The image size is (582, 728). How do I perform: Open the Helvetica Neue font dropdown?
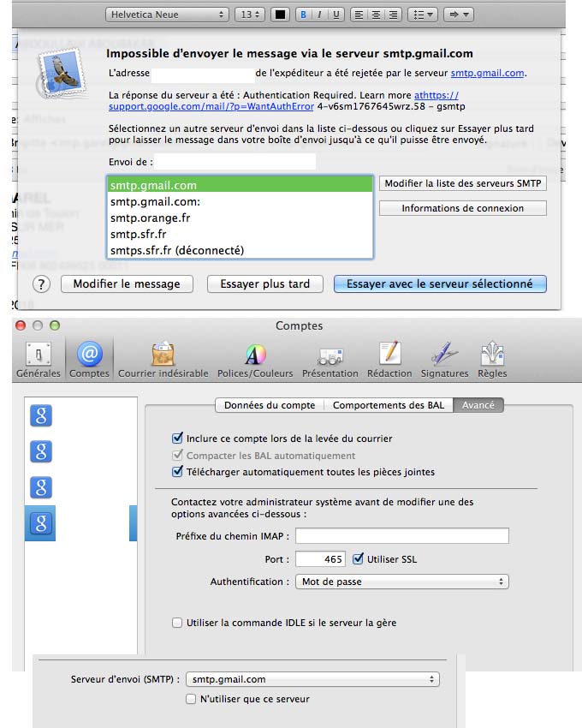pyautogui.click(x=167, y=15)
